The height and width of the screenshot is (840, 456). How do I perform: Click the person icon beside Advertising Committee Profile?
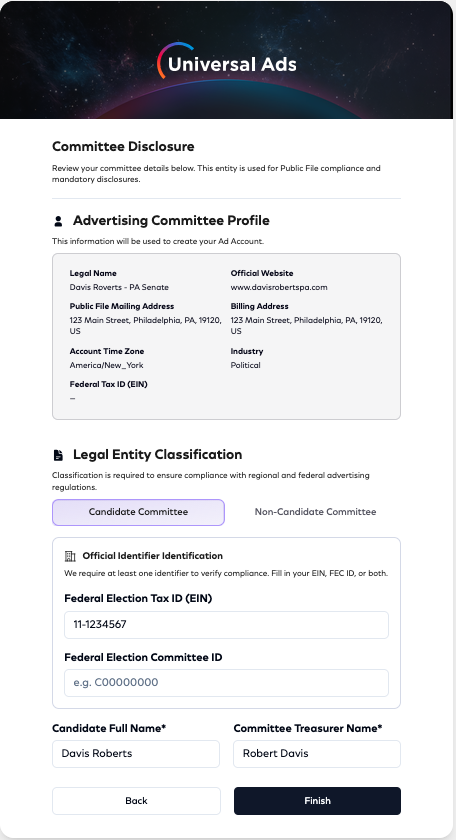(x=58, y=221)
